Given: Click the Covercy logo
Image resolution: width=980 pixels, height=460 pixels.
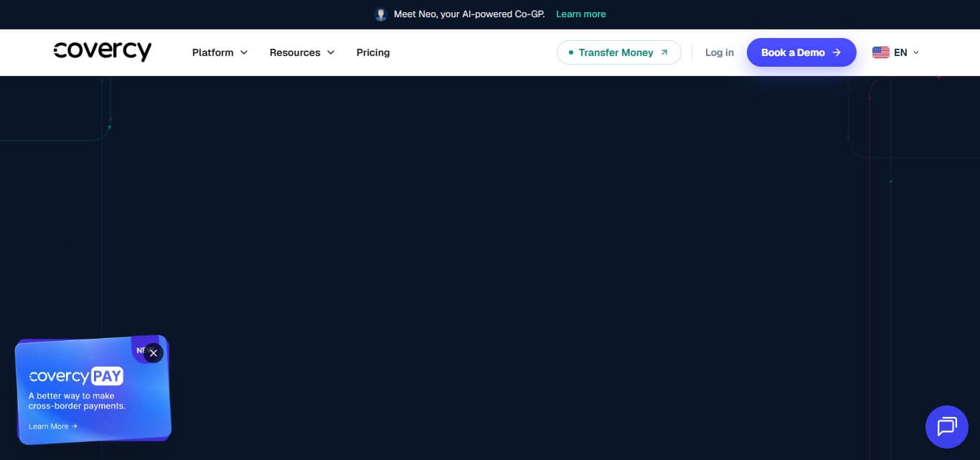Looking at the screenshot, I should (102, 52).
